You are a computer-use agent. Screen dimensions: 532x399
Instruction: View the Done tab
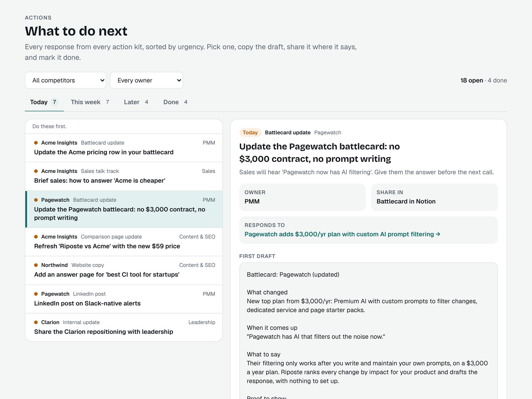(175, 102)
